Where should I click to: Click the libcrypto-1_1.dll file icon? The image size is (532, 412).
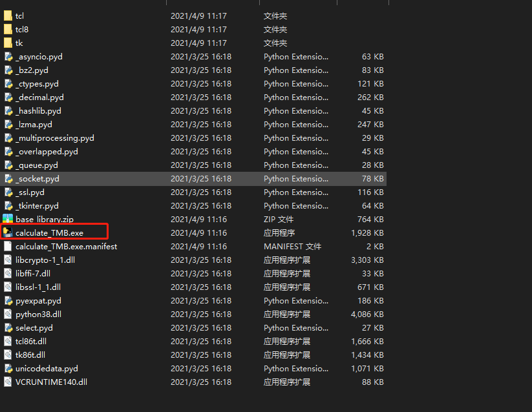click(x=7, y=260)
